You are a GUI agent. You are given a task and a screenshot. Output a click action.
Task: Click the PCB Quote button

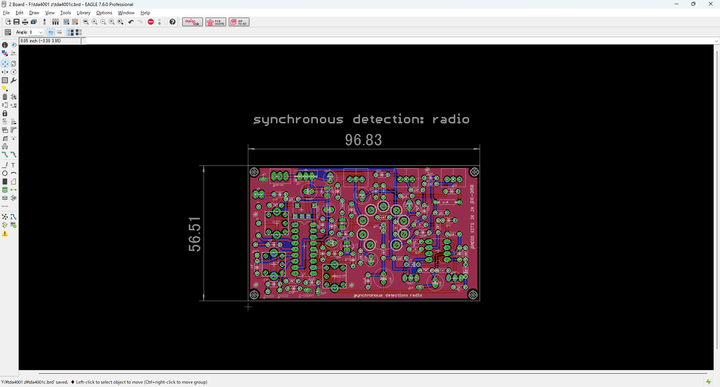pyautogui.click(x=216, y=22)
